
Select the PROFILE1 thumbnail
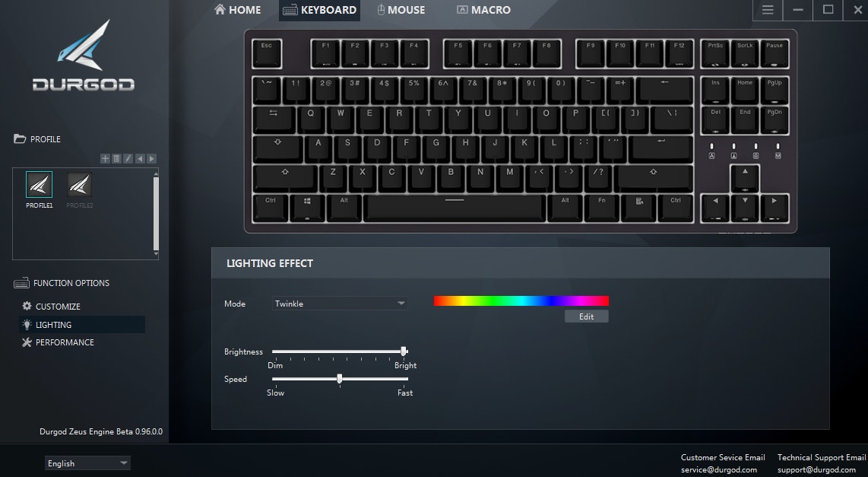[40, 190]
